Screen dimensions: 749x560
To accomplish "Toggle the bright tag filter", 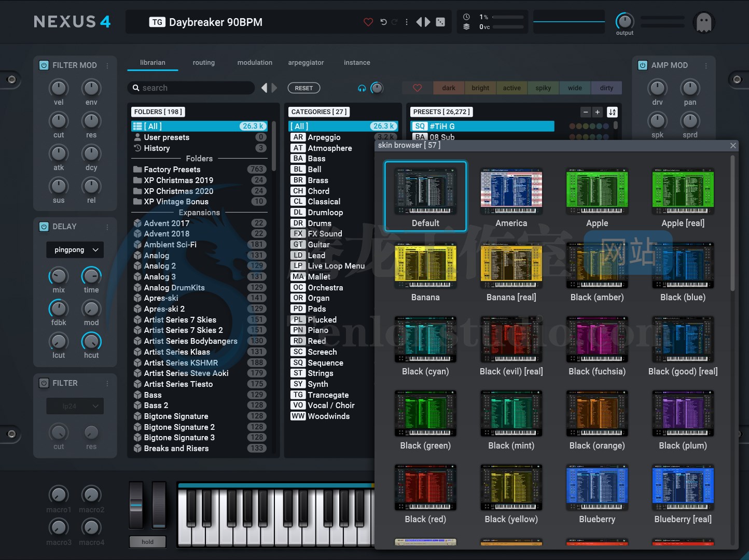I will (x=480, y=88).
